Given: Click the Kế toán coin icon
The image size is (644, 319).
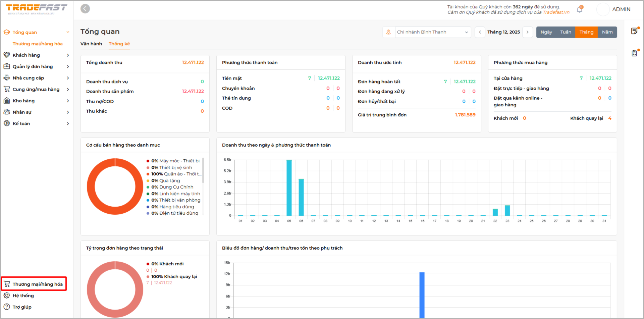Looking at the screenshot, I should (7, 123).
